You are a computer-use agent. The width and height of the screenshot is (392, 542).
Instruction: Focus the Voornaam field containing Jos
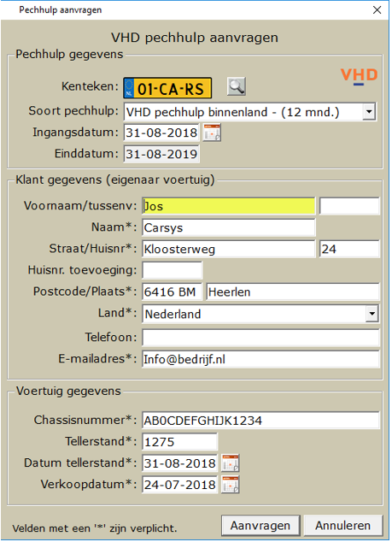229,206
